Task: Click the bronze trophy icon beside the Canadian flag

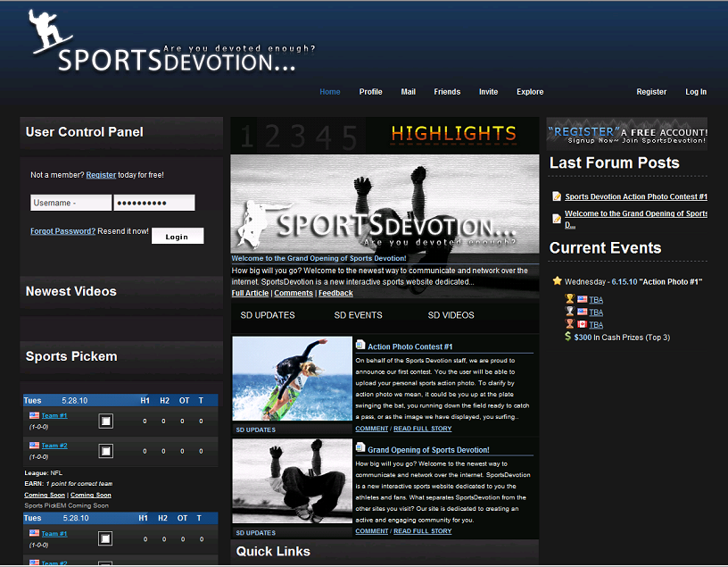Action: click(x=569, y=324)
